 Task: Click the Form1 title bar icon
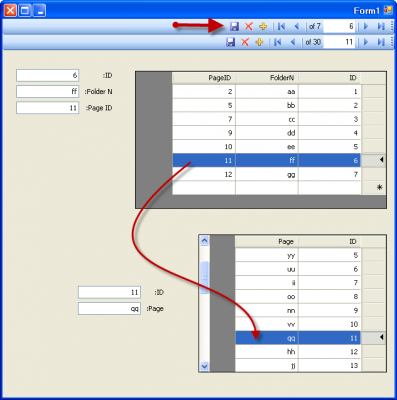pyautogui.click(x=388, y=10)
